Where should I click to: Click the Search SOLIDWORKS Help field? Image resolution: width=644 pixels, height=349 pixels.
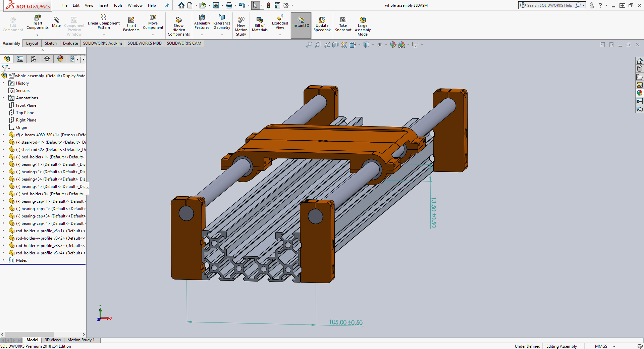coord(549,5)
